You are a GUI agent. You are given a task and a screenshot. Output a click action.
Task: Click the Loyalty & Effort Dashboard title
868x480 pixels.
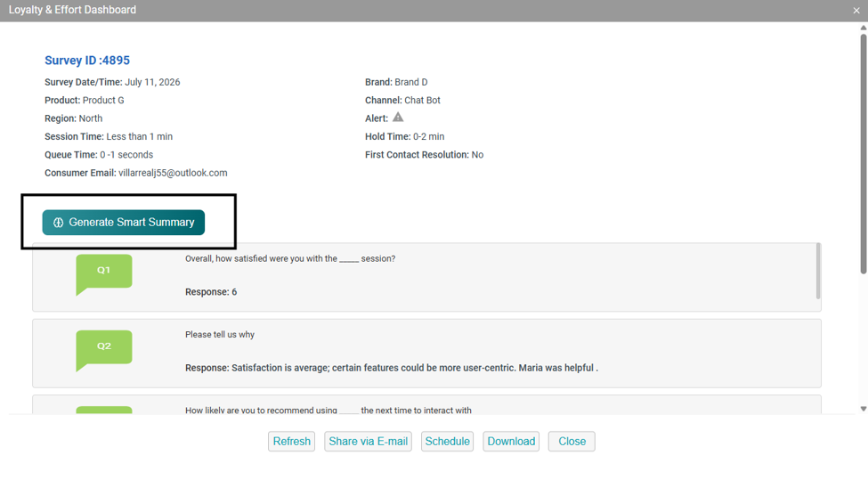click(72, 10)
